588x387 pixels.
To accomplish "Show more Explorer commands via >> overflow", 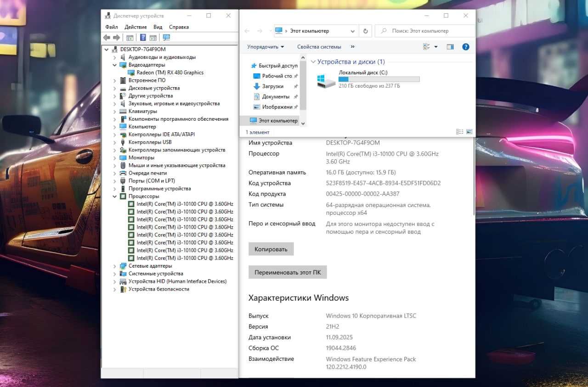I will [x=352, y=47].
